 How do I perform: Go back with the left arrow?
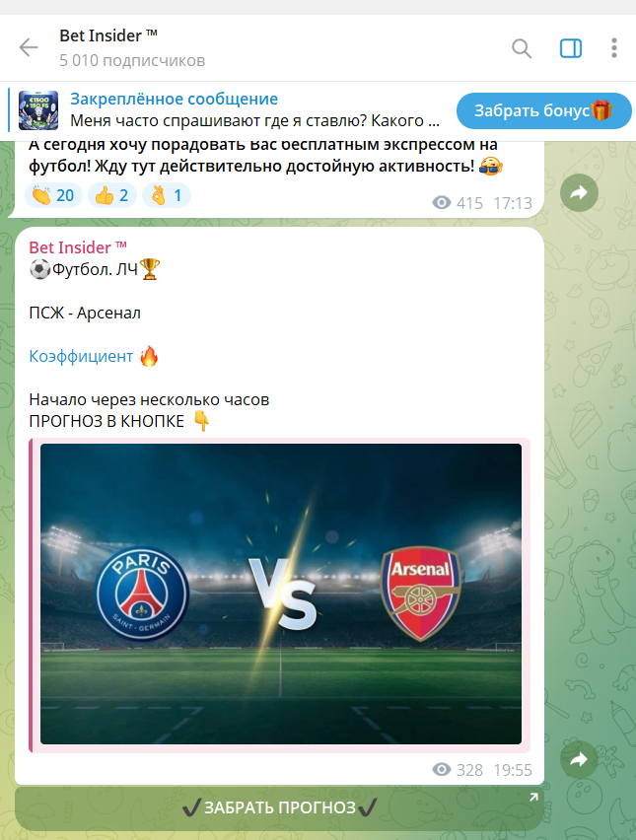pyautogui.click(x=29, y=47)
